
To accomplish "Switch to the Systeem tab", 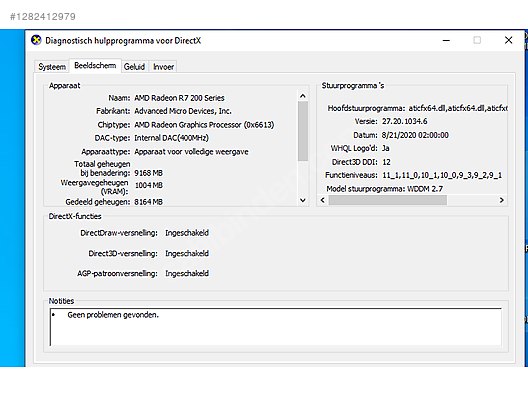I will coord(52,67).
